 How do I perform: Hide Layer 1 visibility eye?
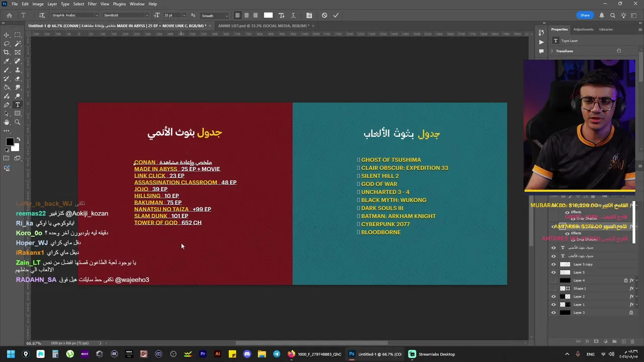tap(554, 305)
